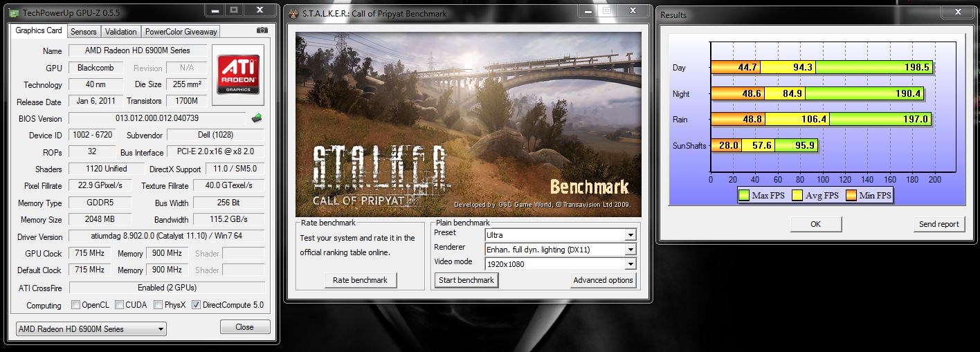
Task: Click the S.T.A.L.K.E.R. benchmark title bar icon
Action: 294,13
